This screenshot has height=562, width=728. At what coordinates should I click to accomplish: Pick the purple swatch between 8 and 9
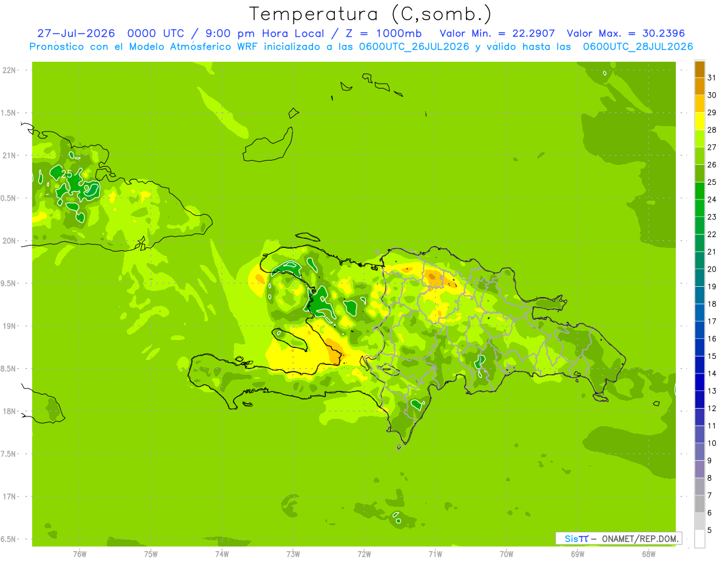pos(699,469)
